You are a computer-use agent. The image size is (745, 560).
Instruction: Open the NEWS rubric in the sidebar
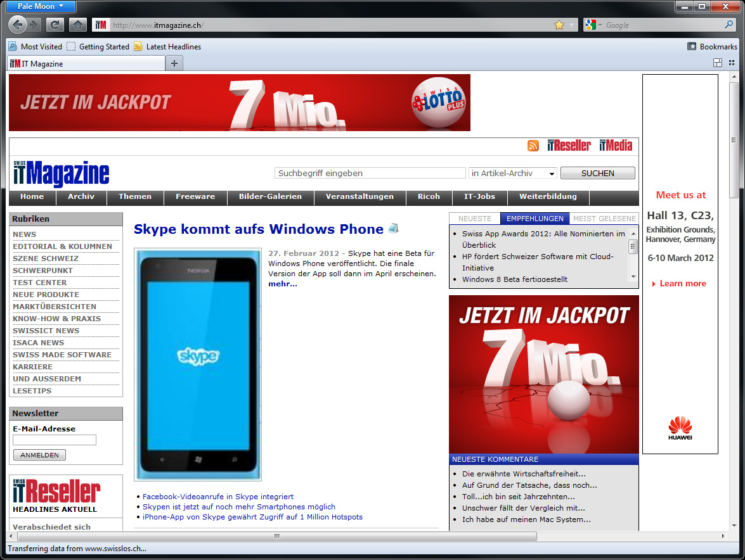[x=24, y=234]
